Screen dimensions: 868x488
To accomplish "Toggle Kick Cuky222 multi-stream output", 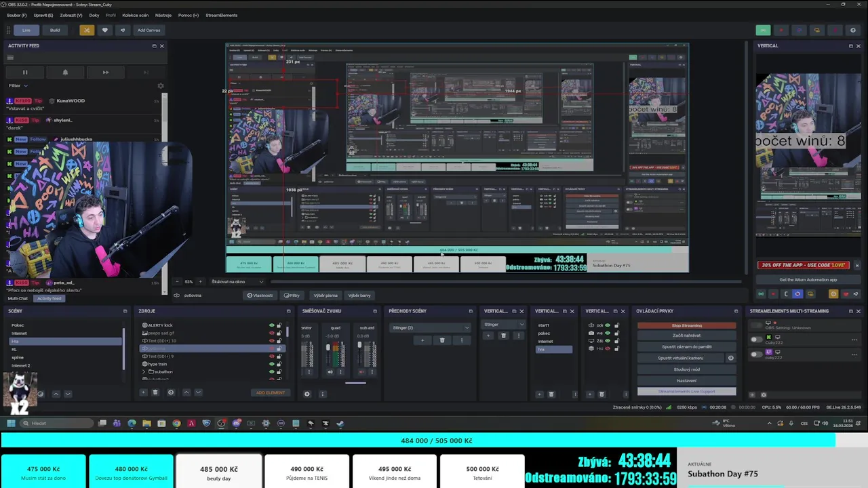I will 756,340.
